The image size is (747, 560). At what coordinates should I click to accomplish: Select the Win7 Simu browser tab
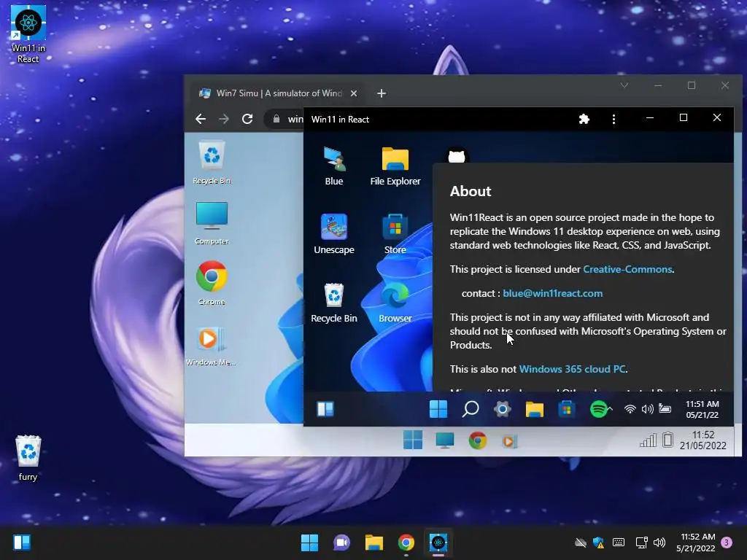(x=278, y=93)
